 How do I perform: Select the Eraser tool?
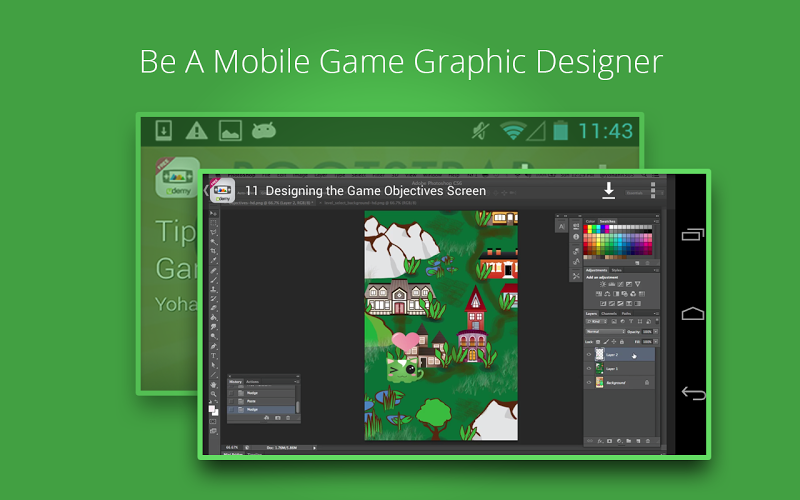pos(213,308)
